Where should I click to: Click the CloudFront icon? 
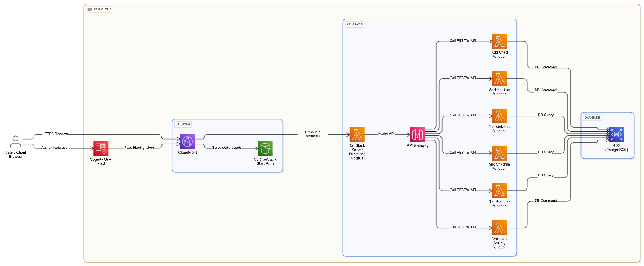(x=187, y=142)
